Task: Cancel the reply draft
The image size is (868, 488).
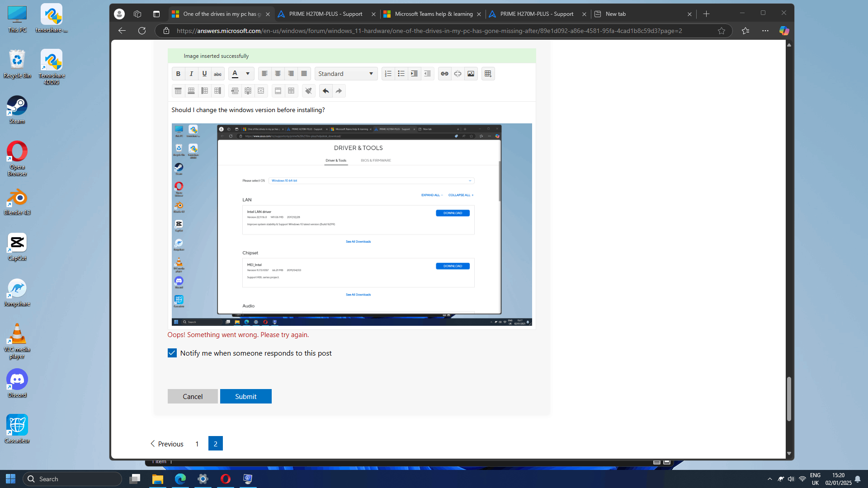Action: pos(193,396)
